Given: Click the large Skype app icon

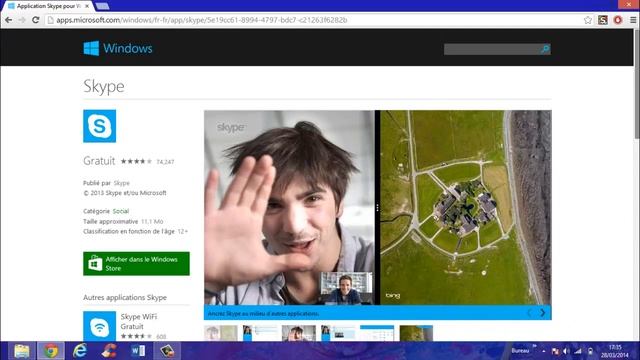Looking at the screenshot, I should coord(100,126).
